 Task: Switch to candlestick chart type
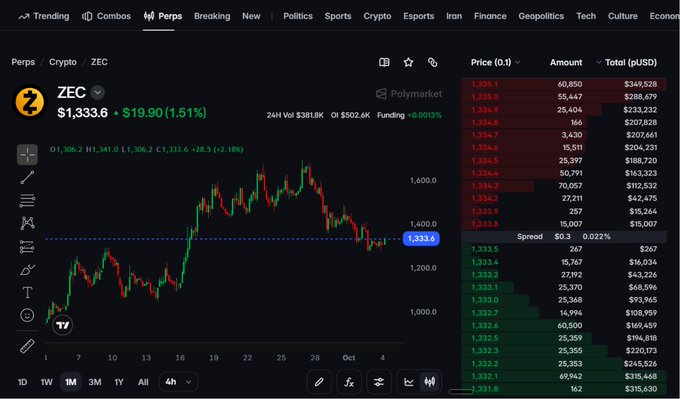coord(430,382)
